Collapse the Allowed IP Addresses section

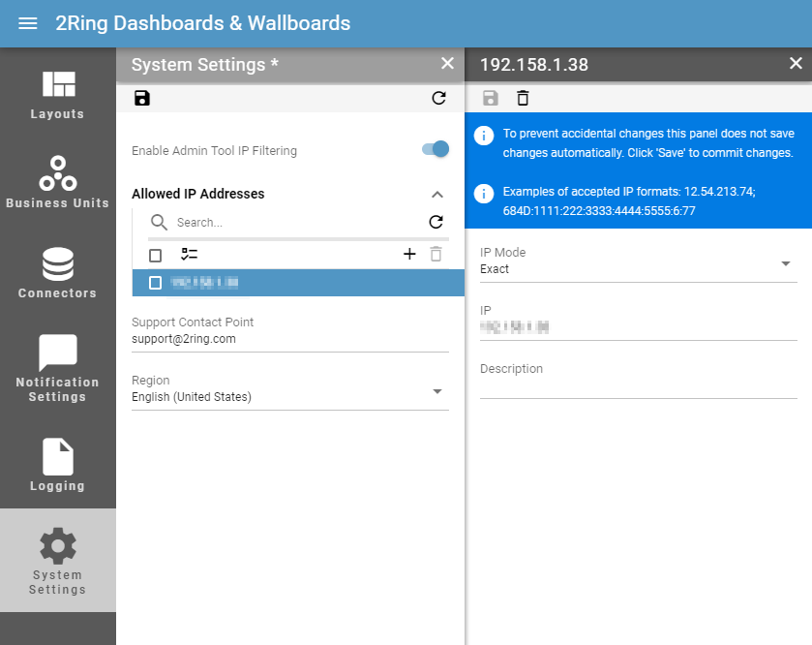[437, 195]
